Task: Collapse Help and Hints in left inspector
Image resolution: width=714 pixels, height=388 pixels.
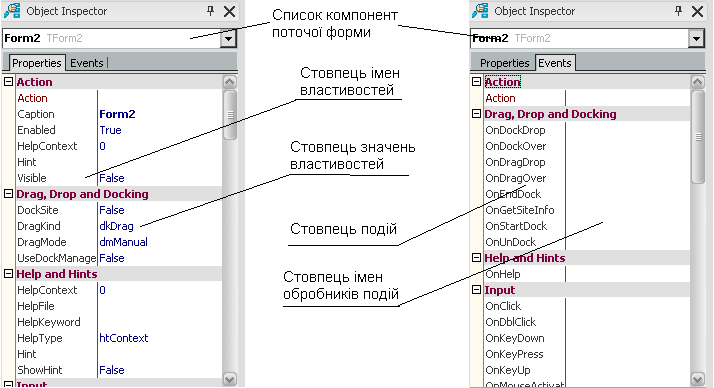Action: 8,274
